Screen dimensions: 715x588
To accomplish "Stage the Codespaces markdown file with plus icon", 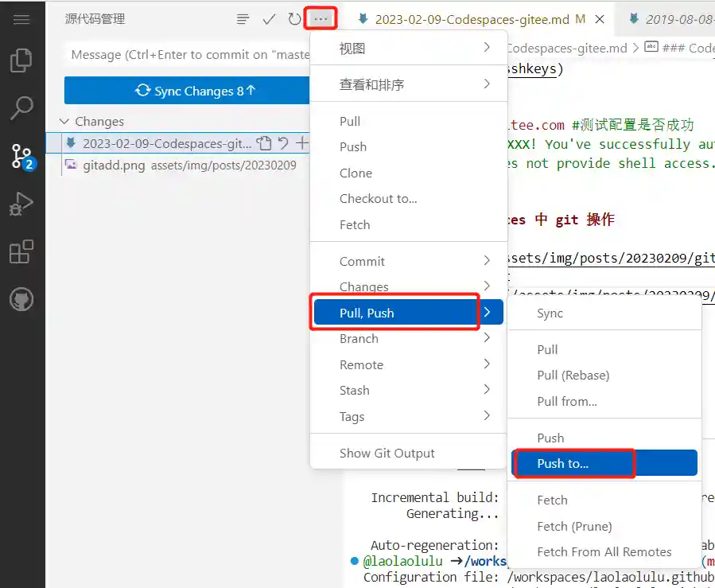I will [x=301, y=143].
